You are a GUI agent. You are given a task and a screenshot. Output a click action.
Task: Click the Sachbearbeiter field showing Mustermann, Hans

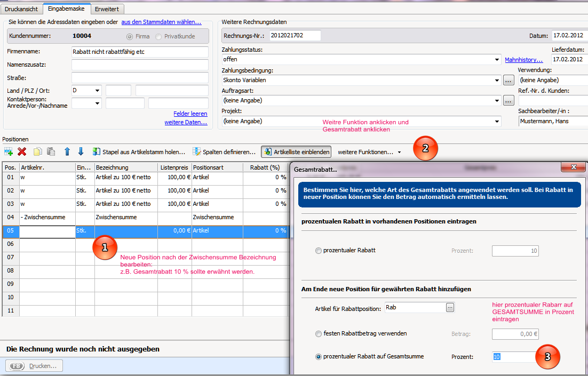pyautogui.click(x=553, y=121)
